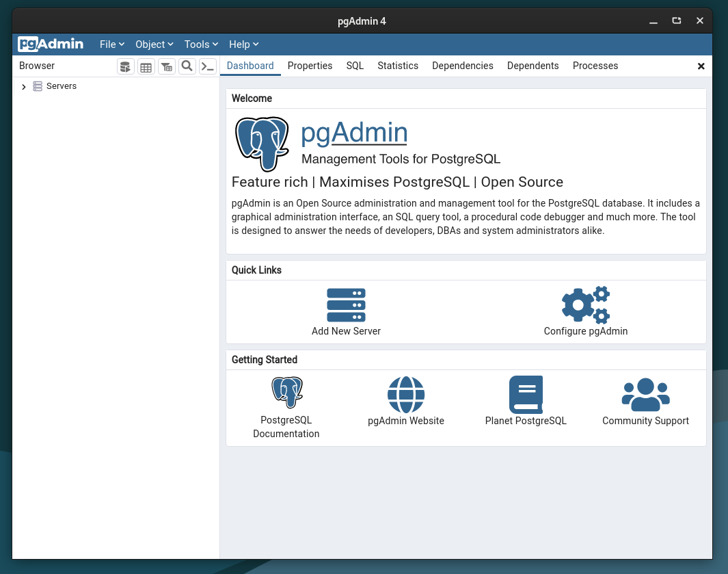Screen dimensions: 728x574
Task: Click the Query Tool database icon in Browser toolbar
Action: (125, 66)
